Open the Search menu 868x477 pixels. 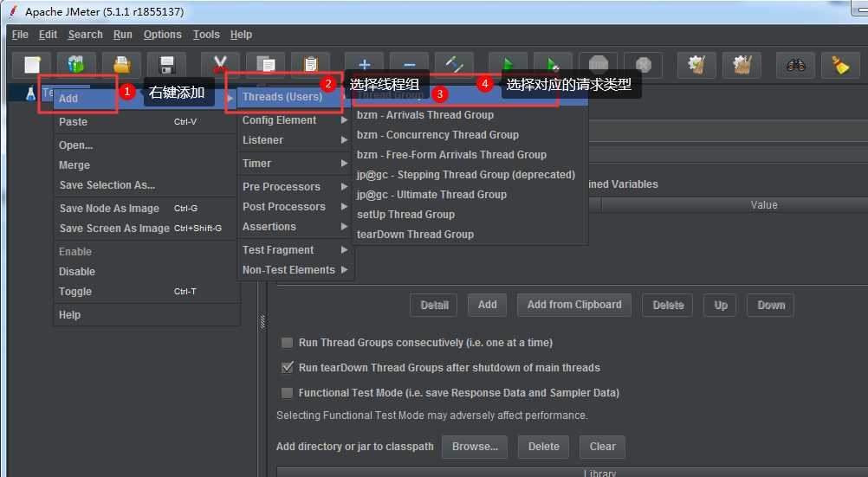85,35
